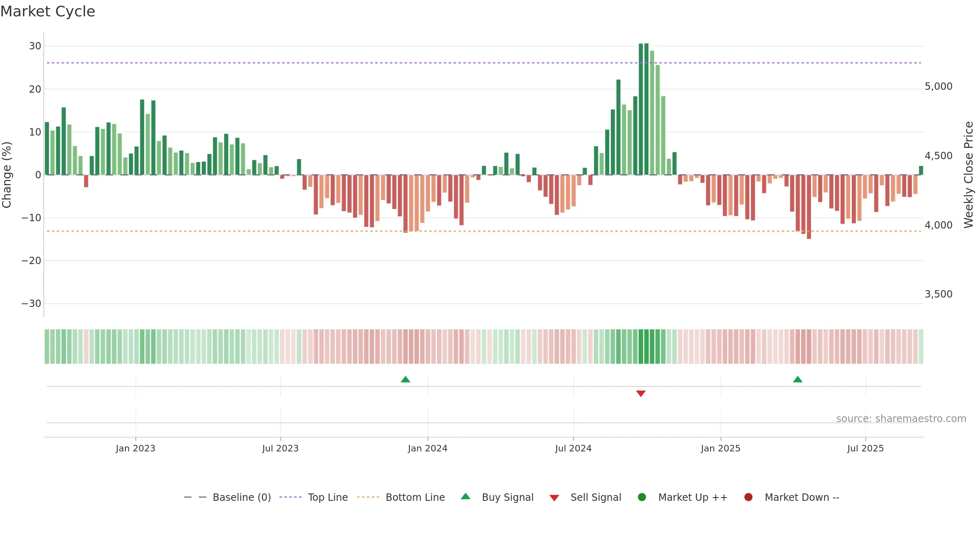Click the tallest green bar above 30 percent

(x=646, y=109)
